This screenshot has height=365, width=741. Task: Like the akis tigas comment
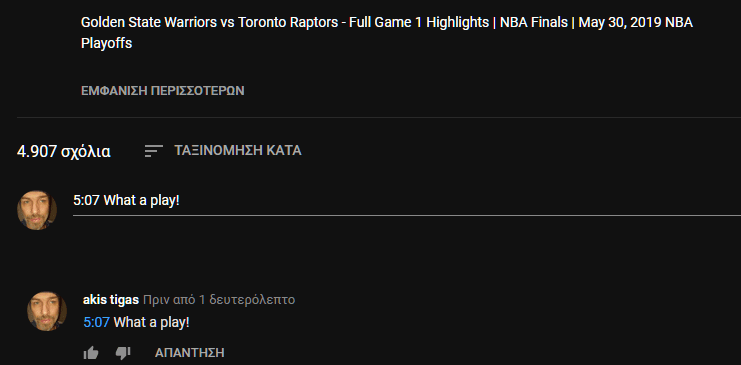(91, 353)
